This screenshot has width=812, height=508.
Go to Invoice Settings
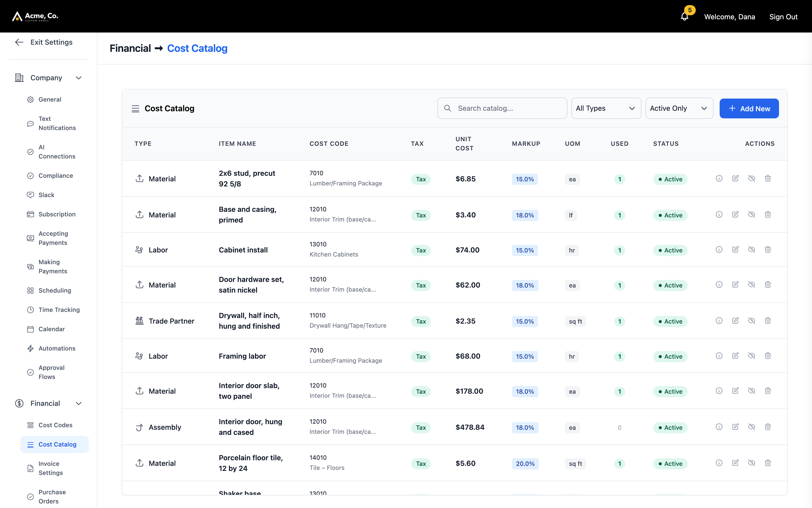pyautogui.click(x=54, y=468)
